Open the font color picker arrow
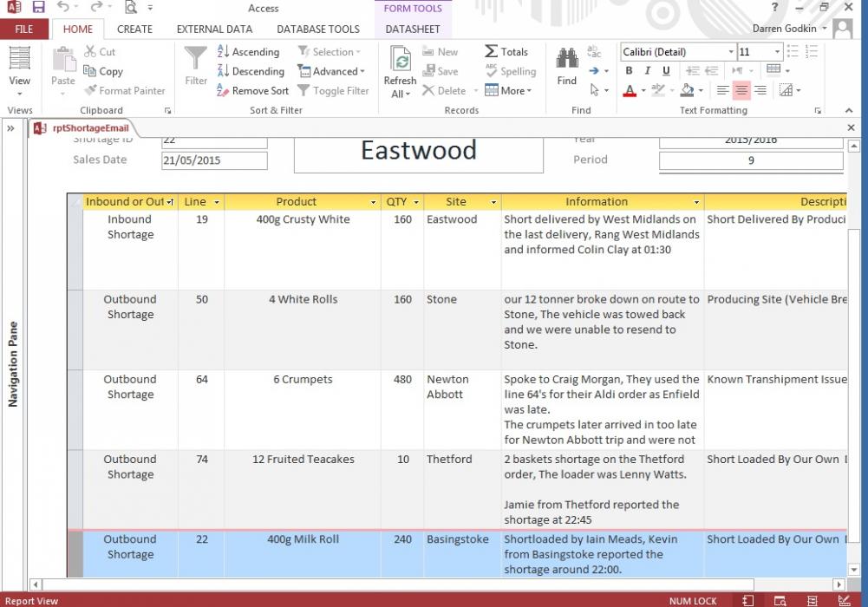 [x=644, y=90]
